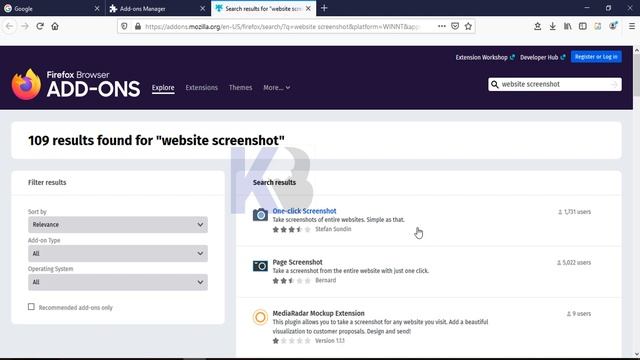
Task: Click the "1,731 users" count
Action: (574, 212)
